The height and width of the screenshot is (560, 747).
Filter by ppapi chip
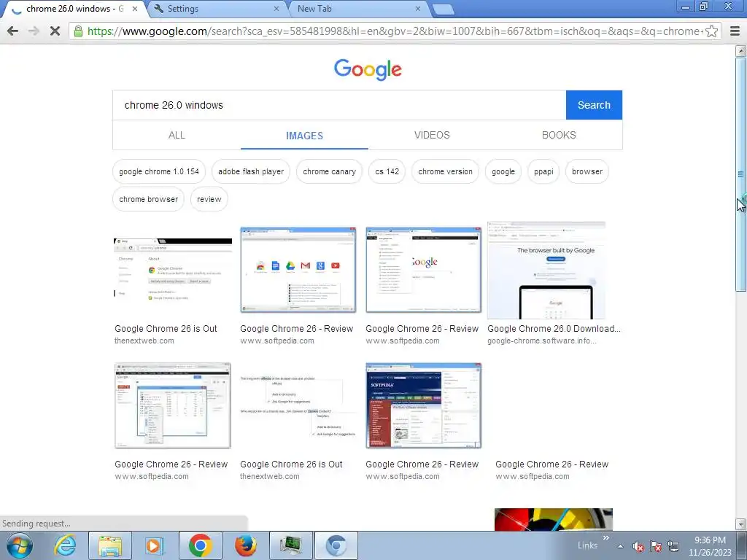543,171
